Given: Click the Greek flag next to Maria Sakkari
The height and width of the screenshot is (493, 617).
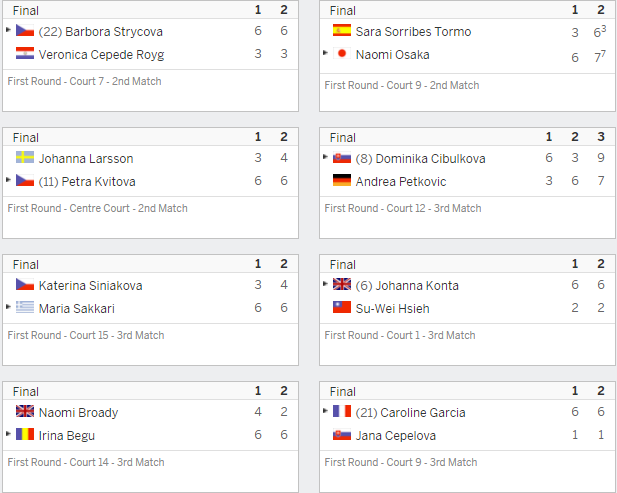Looking at the screenshot, I should click(25, 307).
